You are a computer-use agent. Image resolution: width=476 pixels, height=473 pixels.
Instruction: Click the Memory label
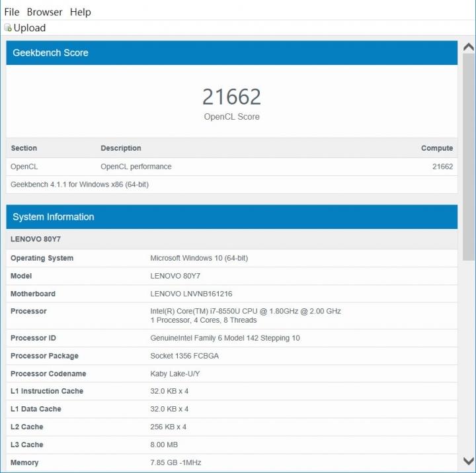click(24, 462)
